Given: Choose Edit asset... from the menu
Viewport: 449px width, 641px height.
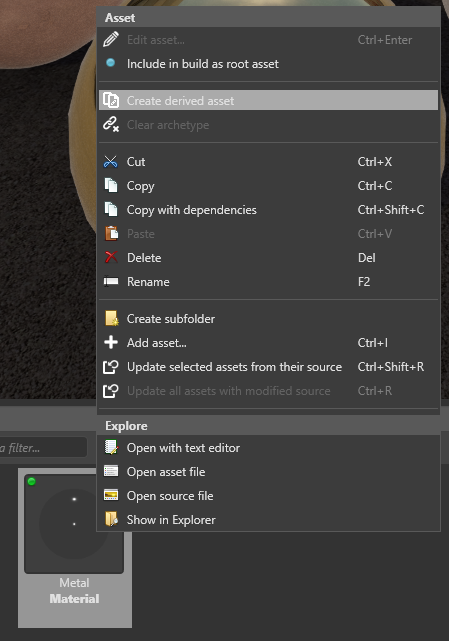Looking at the screenshot, I should [x=268, y=40].
